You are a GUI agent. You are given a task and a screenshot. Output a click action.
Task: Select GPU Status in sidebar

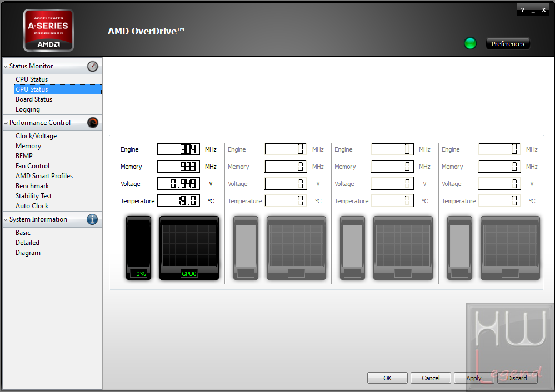click(x=58, y=89)
